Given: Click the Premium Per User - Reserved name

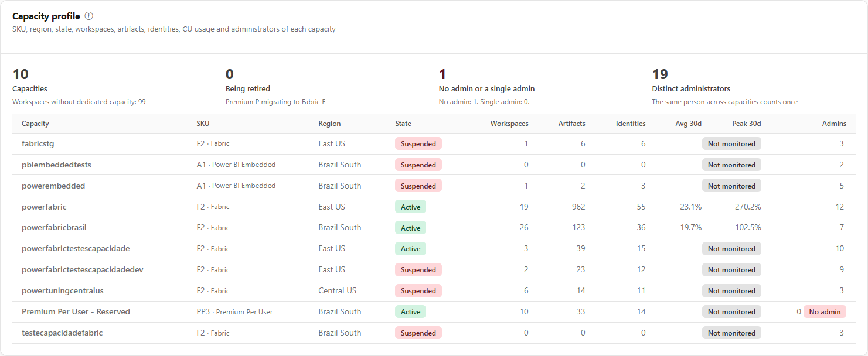Looking at the screenshot, I should 76,311.
